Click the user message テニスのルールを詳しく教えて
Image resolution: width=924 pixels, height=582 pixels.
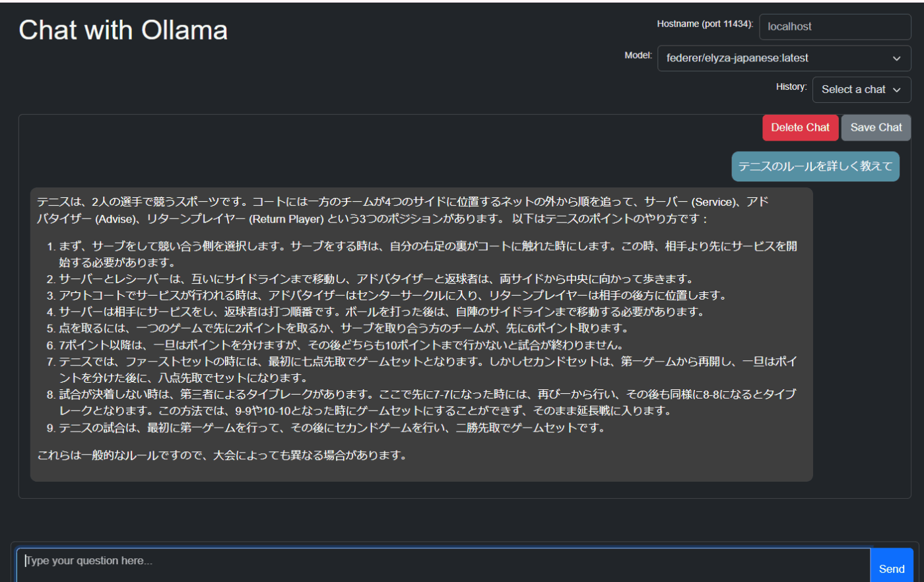click(x=815, y=166)
